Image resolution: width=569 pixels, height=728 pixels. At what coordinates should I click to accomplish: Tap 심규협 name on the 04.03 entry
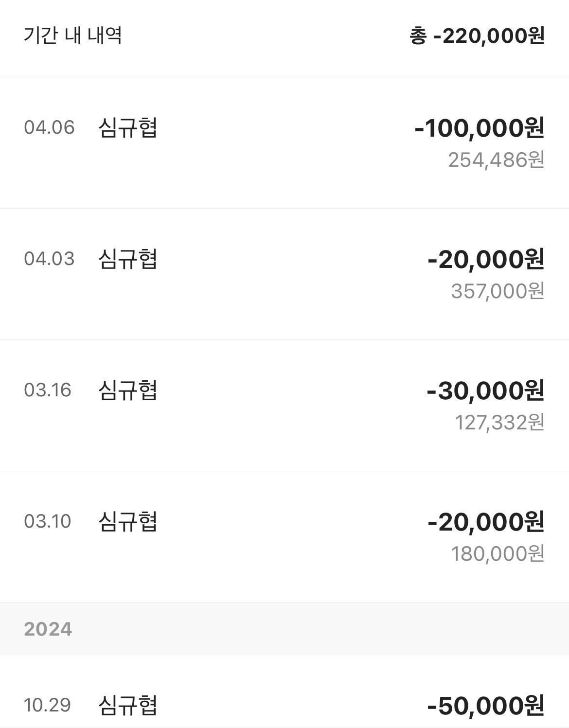coord(127,259)
